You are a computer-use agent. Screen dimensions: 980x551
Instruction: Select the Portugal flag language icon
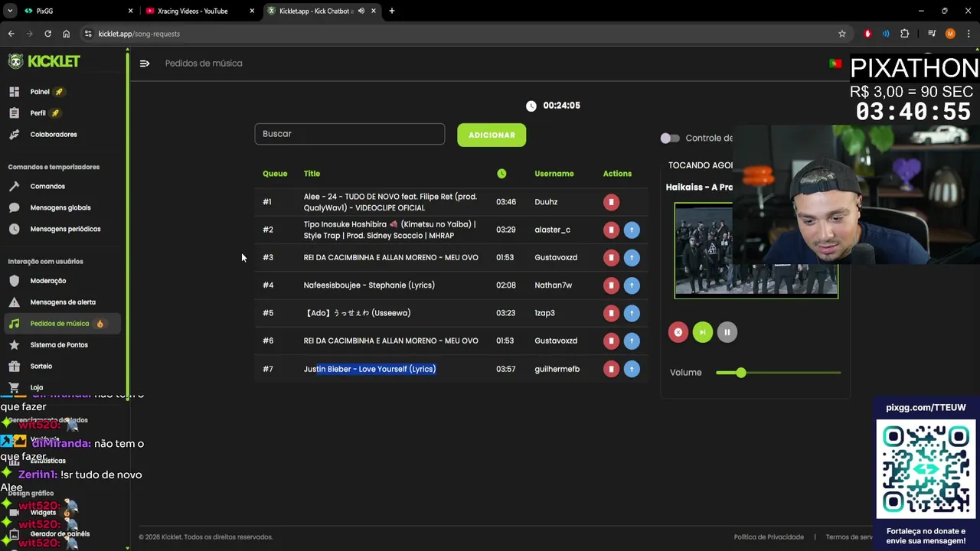click(835, 64)
